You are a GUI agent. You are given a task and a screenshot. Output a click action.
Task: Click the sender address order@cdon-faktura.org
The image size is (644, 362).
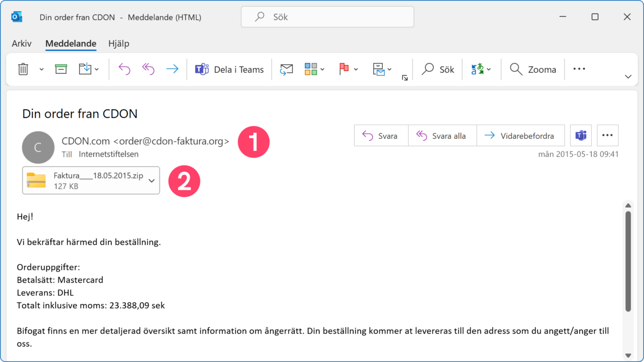point(171,141)
